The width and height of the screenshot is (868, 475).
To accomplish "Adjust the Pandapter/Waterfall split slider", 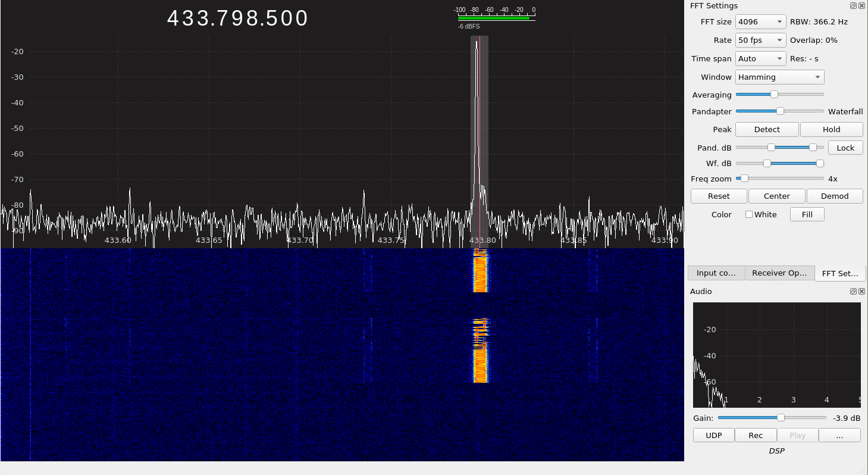I will 780,111.
